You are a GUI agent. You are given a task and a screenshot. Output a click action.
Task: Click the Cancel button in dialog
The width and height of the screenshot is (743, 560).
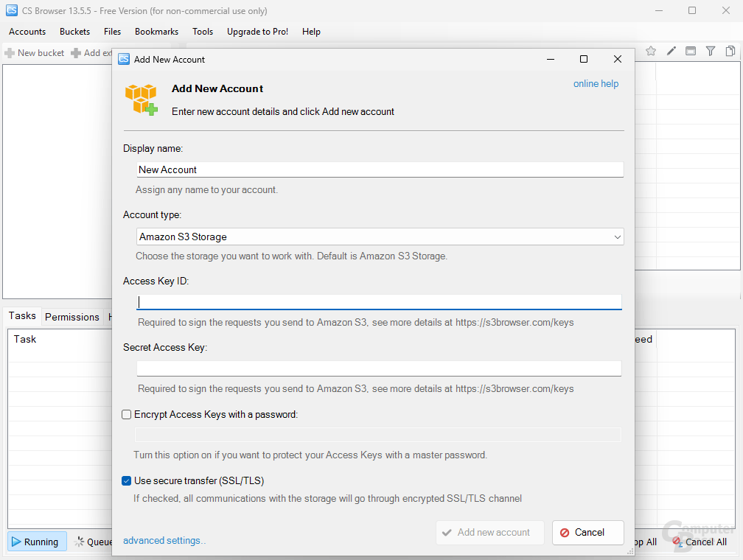(587, 533)
